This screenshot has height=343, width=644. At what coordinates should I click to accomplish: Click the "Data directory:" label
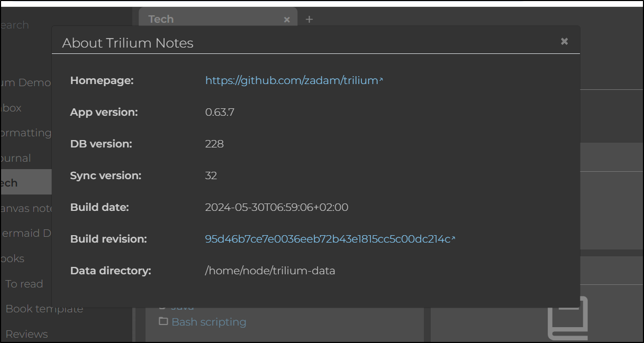coord(111,271)
